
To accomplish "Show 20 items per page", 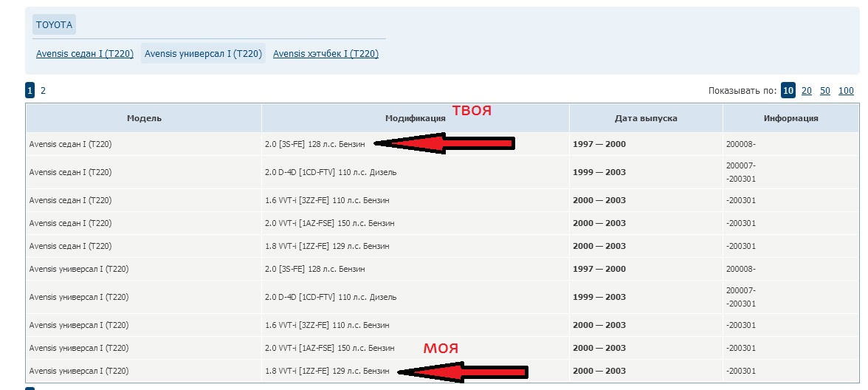I will [807, 90].
